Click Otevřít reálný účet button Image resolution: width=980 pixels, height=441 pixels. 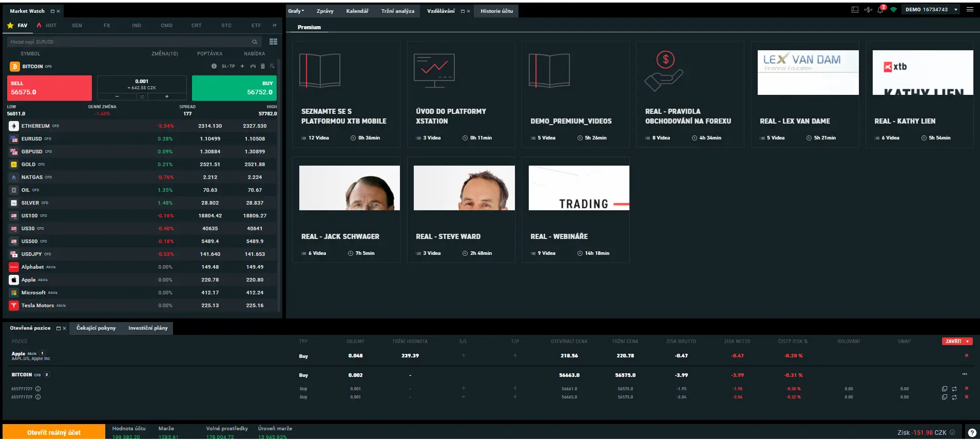click(x=54, y=432)
